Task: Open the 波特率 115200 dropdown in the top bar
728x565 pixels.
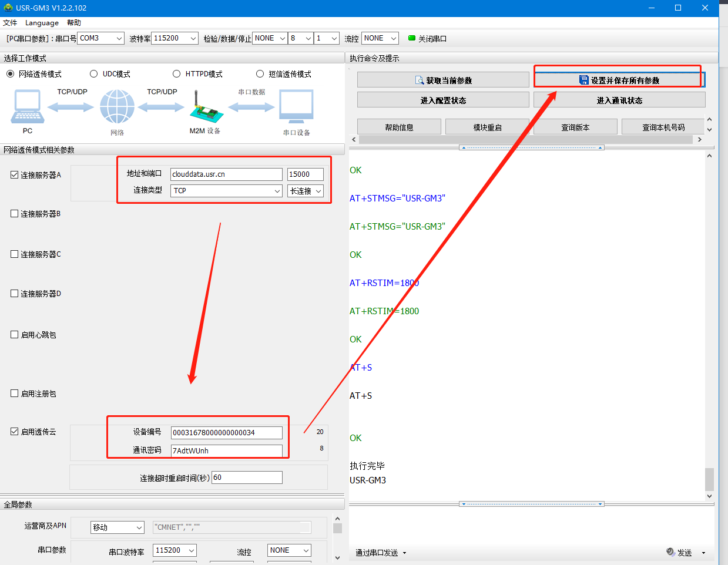Action: pos(175,38)
